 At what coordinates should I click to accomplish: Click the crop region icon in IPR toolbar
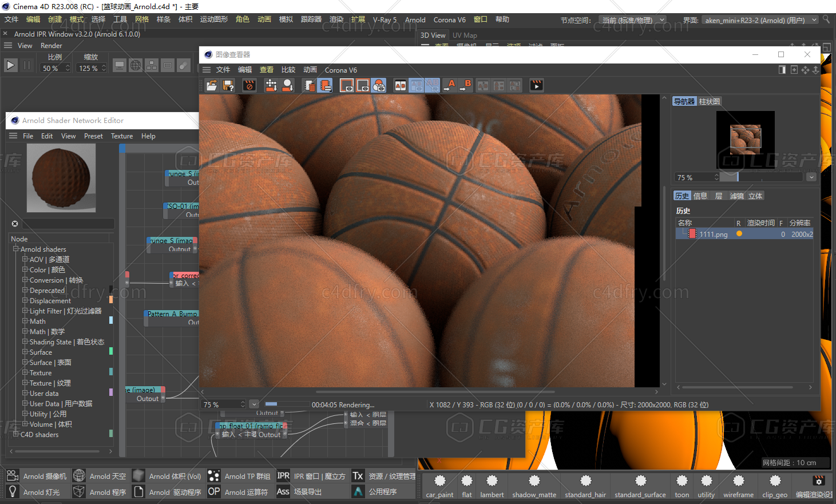pos(168,65)
